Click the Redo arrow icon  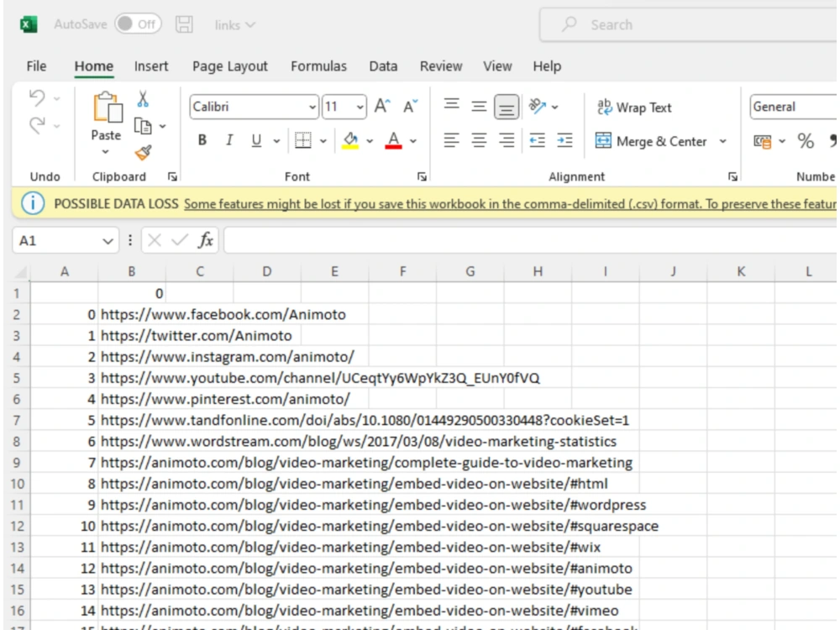(37, 125)
